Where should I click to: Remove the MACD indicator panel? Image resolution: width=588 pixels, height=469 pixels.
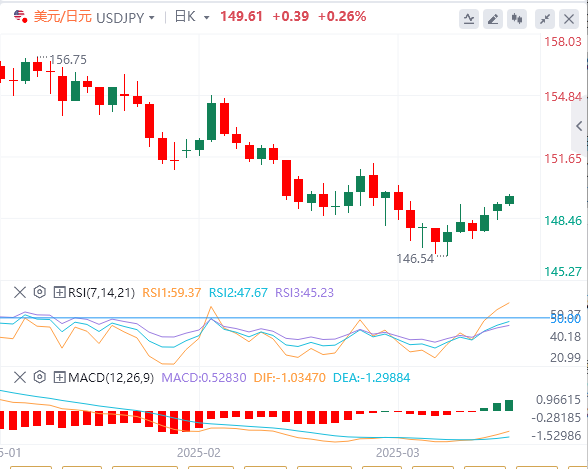tap(20, 377)
